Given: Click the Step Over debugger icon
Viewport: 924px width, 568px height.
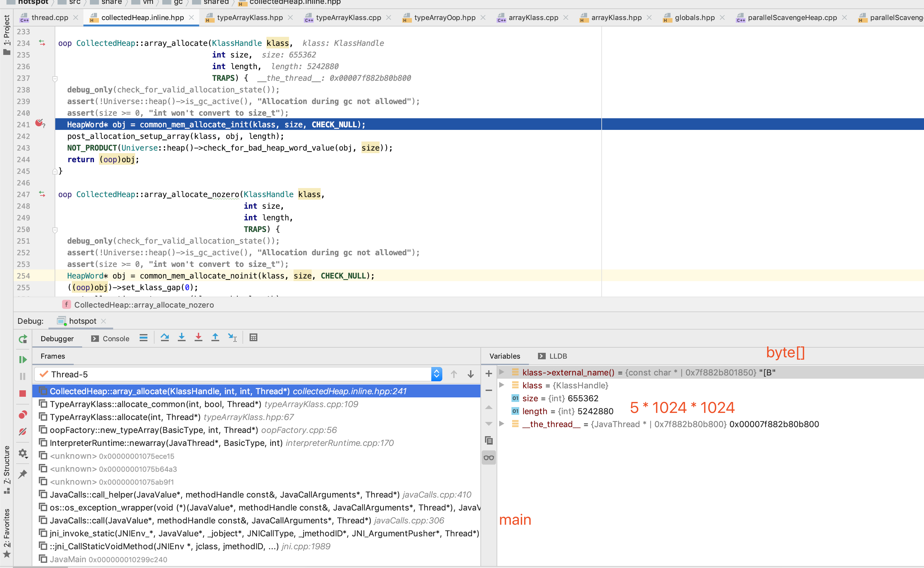Looking at the screenshot, I should click(x=165, y=338).
